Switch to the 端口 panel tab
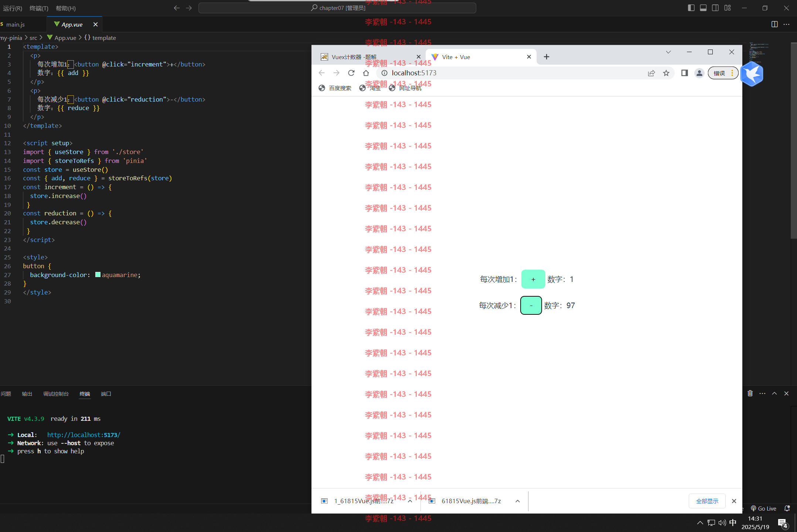This screenshot has height=532, width=797. click(106, 394)
